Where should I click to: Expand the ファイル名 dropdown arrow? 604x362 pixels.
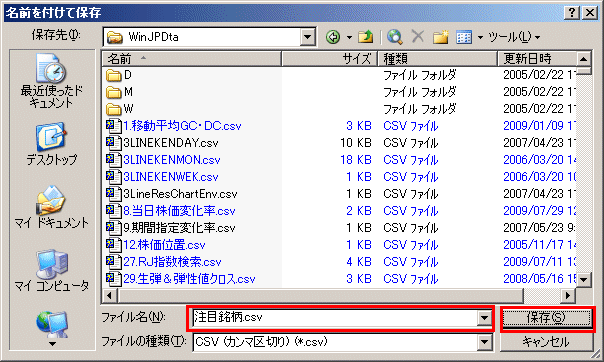coord(484,318)
